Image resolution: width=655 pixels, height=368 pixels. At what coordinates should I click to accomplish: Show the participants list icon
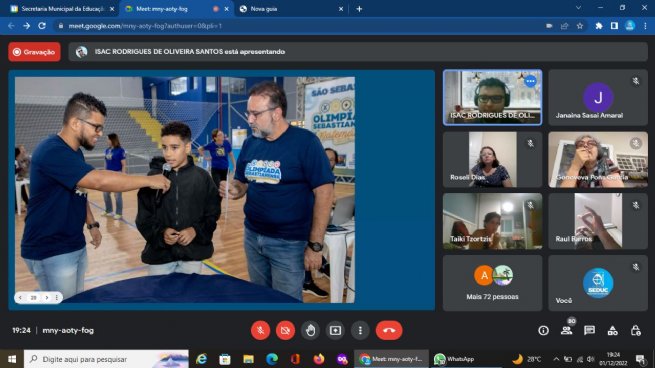(x=566, y=330)
